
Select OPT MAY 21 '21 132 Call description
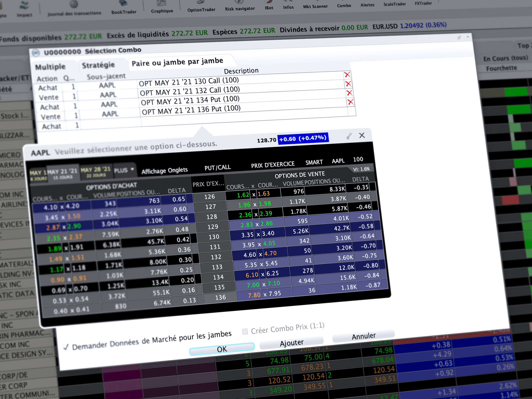[190, 91]
